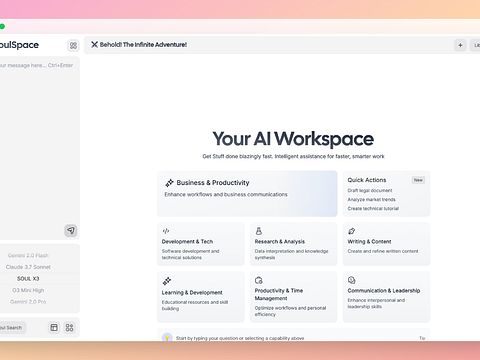This screenshot has width=480, height=360.
Task: Select Gemini 2.0 Flash model
Action: 28,255
